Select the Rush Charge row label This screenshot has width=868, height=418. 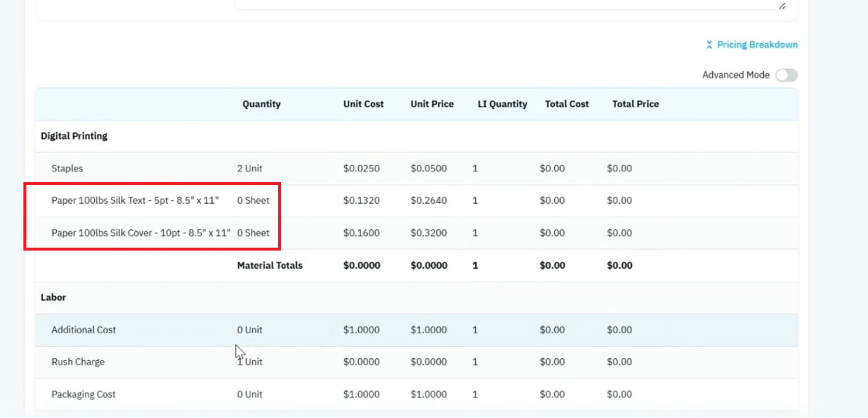pyautogui.click(x=78, y=362)
